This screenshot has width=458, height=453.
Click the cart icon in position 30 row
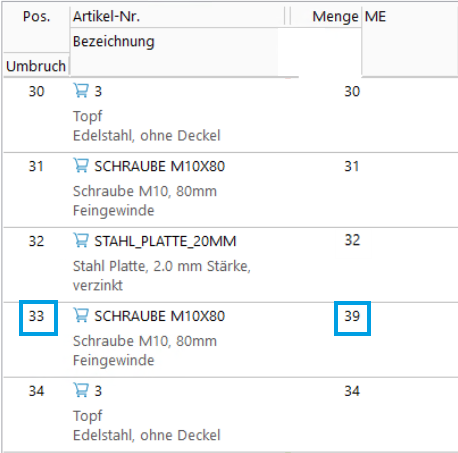[x=81, y=91]
